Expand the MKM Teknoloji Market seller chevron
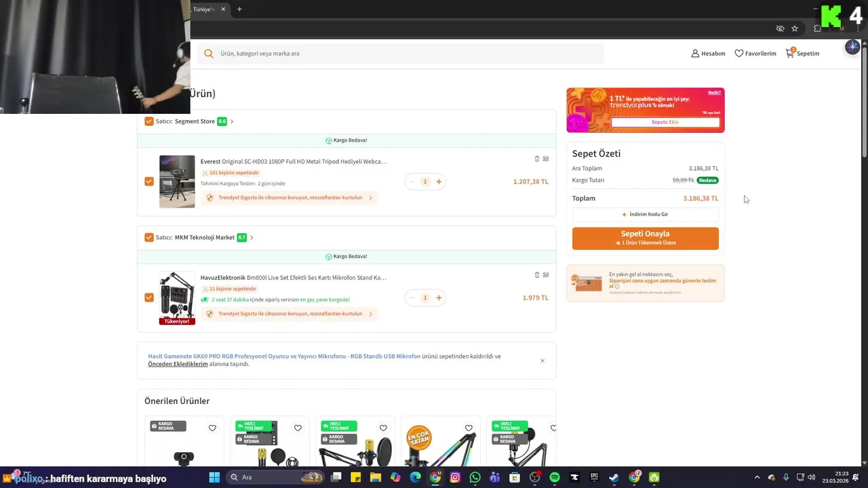The height and width of the screenshot is (488, 868). [x=252, y=237]
